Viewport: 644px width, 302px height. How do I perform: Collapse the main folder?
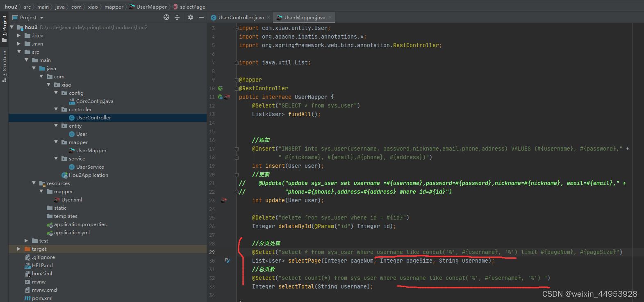tap(26, 60)
